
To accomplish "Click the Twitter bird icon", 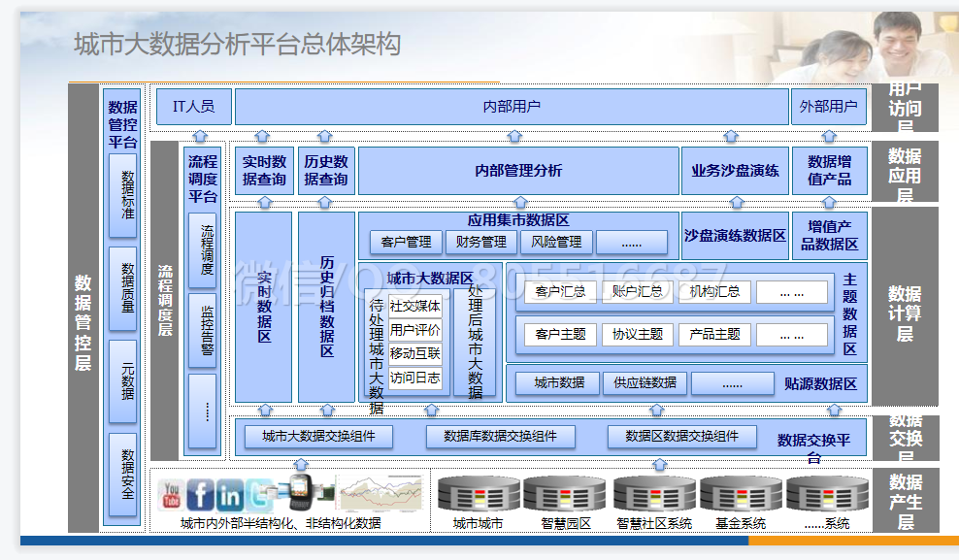I will point(259,495).
